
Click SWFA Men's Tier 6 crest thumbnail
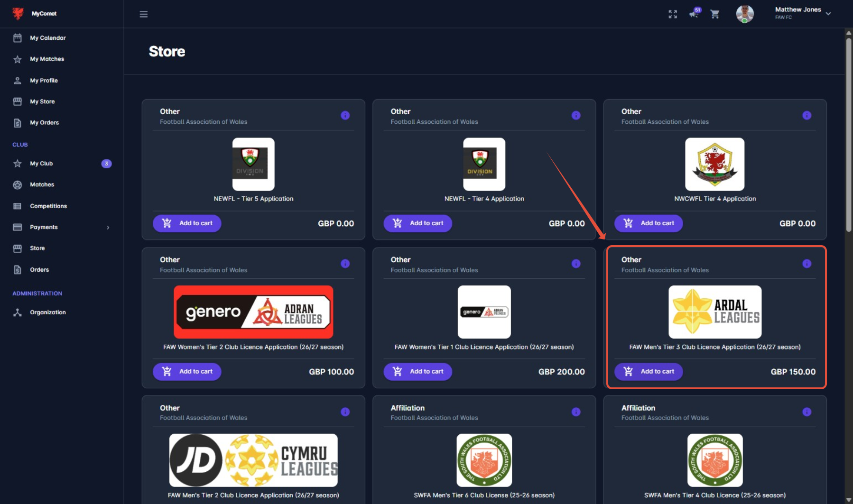(x=484, y=460)
